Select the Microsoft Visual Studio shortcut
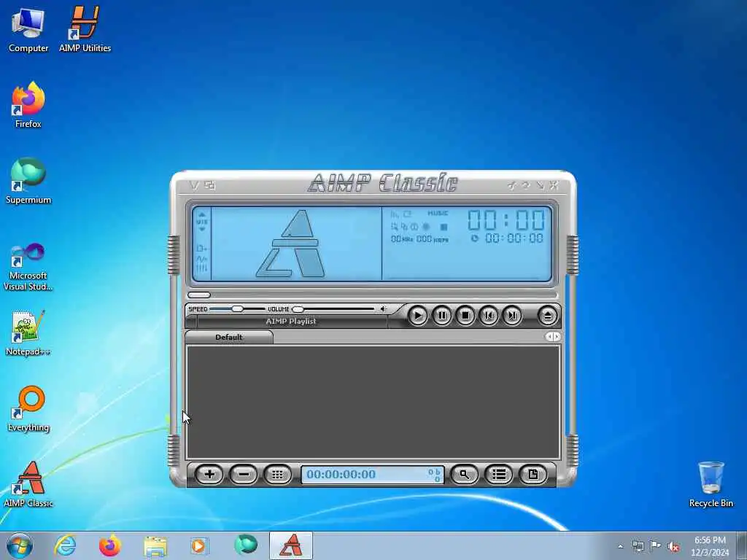Viewport: 747px width, 560px height. tap(28, 267)
